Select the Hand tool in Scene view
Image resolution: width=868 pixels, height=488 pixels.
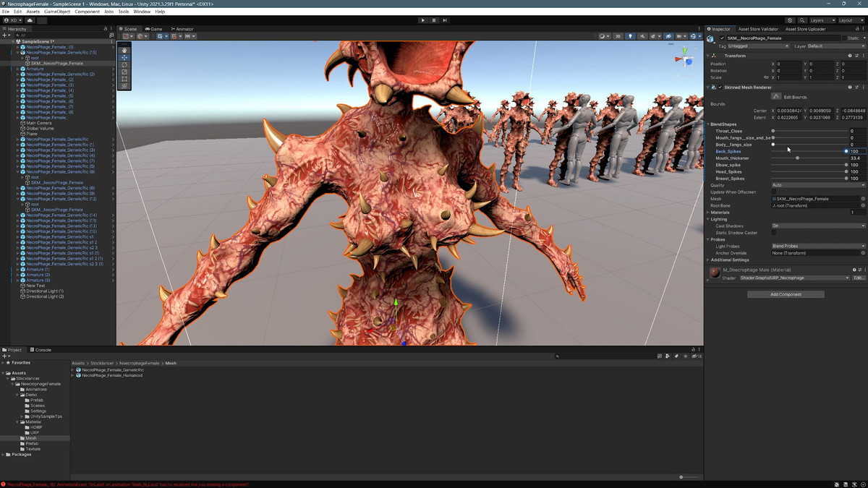coord(124,50)
